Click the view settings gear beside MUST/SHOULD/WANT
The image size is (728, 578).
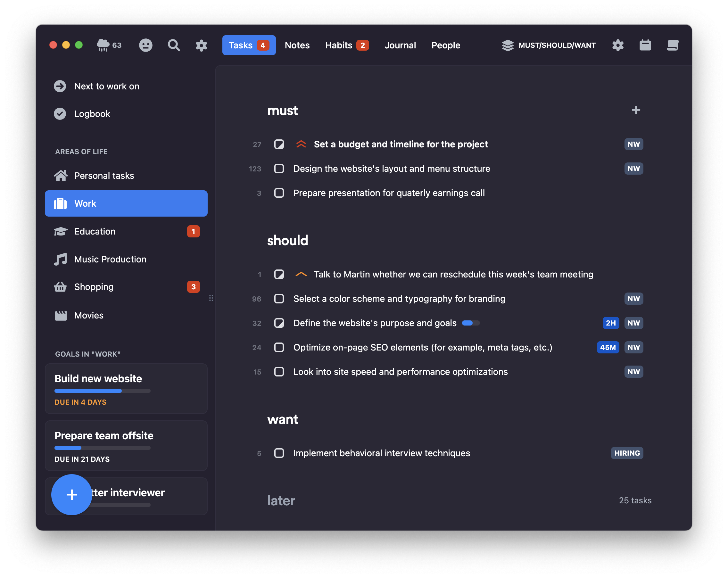(617, 45)
